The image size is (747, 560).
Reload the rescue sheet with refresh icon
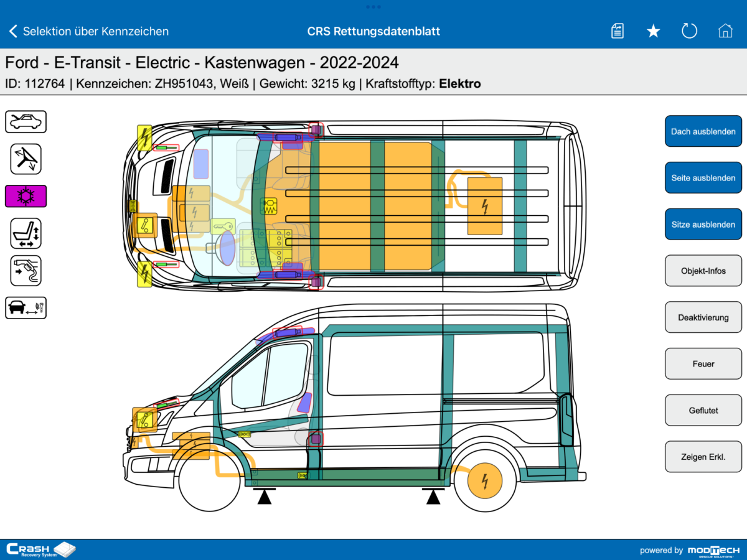[689, 31]
